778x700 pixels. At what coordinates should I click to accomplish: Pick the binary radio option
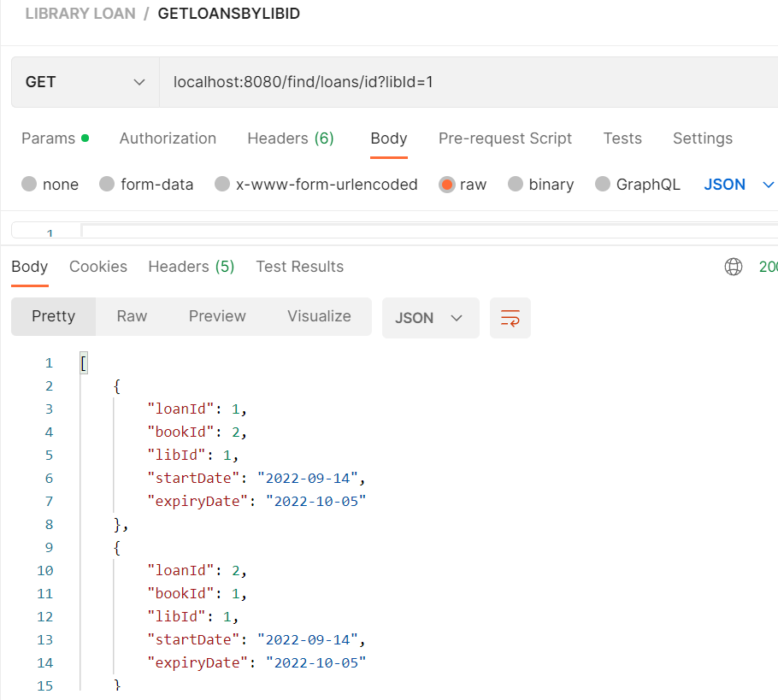point(516,184)
